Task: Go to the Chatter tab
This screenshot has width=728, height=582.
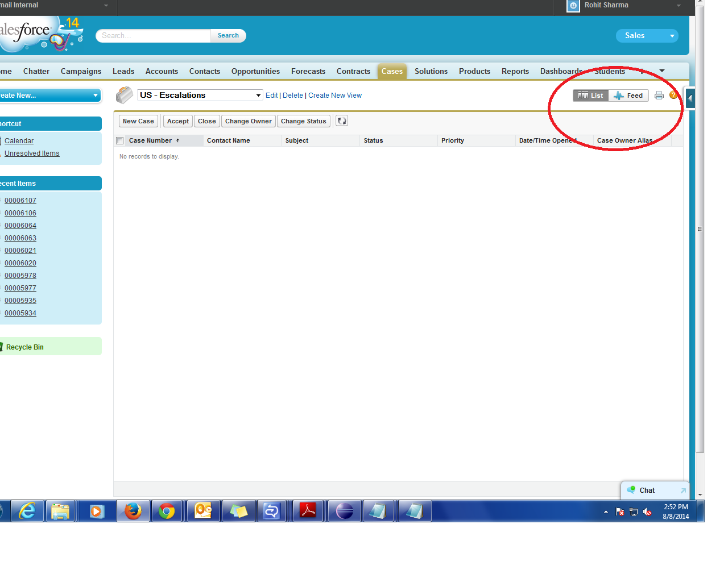Action: (36, 72)
